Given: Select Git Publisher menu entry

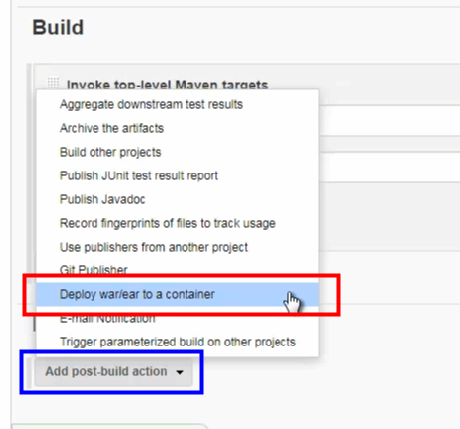Looking at the screenshot, I should [x=93, y=269].
